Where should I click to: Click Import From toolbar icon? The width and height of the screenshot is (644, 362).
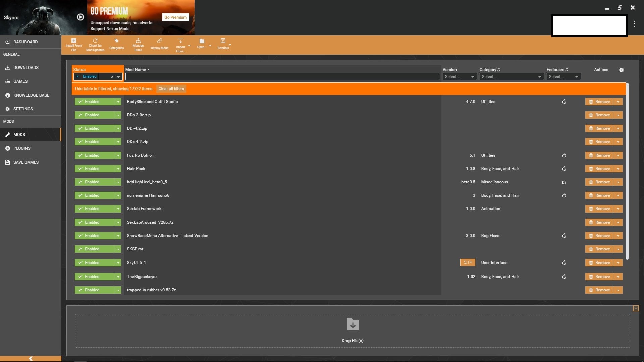pos(181,41)
